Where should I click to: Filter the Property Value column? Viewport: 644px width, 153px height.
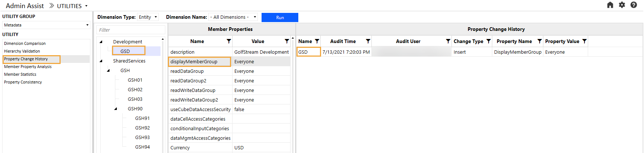584,41
